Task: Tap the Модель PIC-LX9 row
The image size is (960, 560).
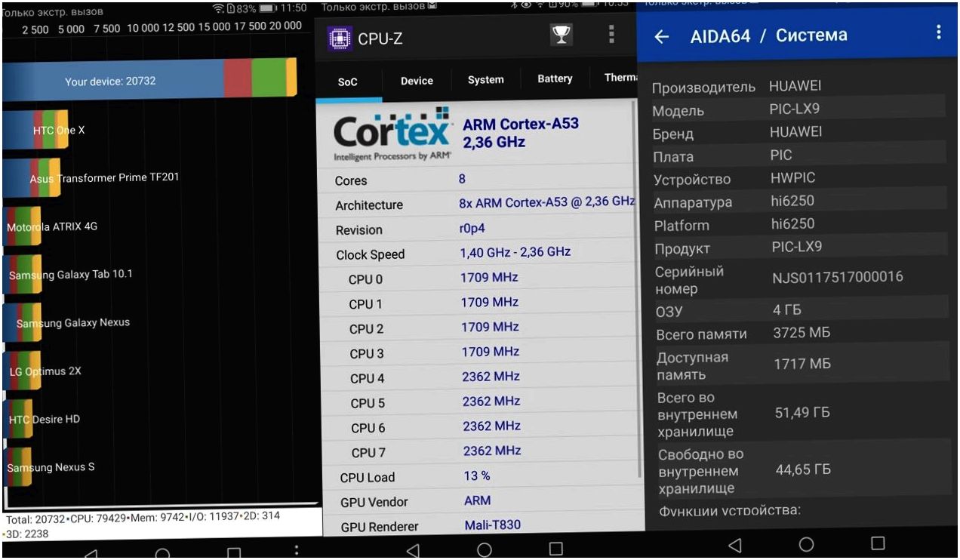Action: tap(798, 109)
